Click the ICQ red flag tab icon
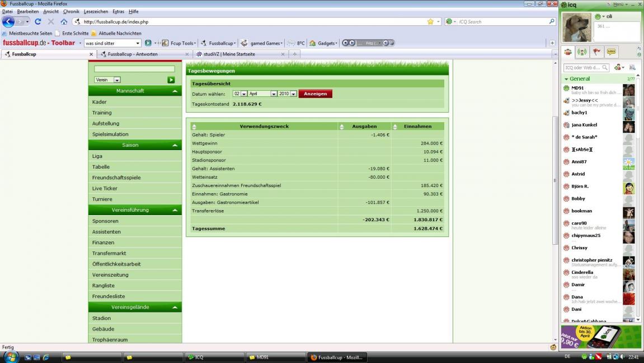Screen dimensions: 644x363 point(597,52)
